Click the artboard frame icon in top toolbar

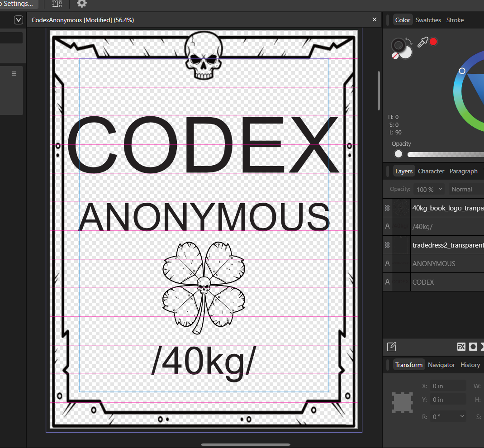[57, 4]
